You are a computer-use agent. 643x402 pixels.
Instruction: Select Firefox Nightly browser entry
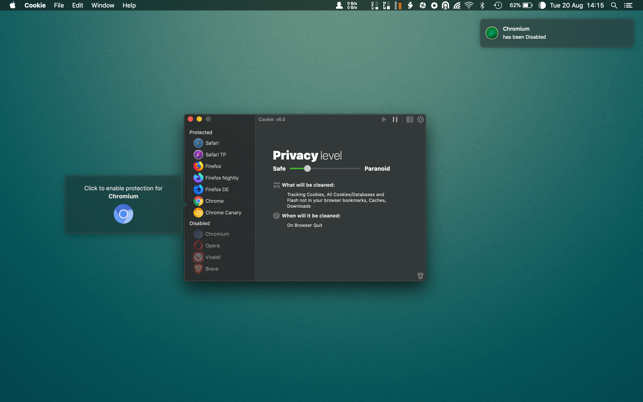point(221,178)
